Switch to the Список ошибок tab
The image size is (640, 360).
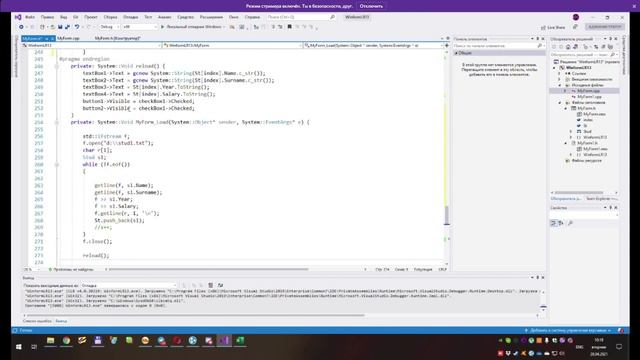(38, 321)
